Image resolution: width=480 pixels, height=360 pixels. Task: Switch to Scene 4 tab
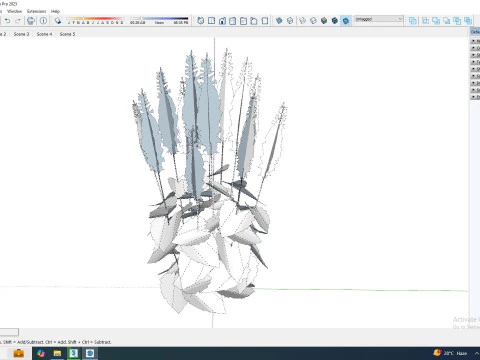point(44,34)
